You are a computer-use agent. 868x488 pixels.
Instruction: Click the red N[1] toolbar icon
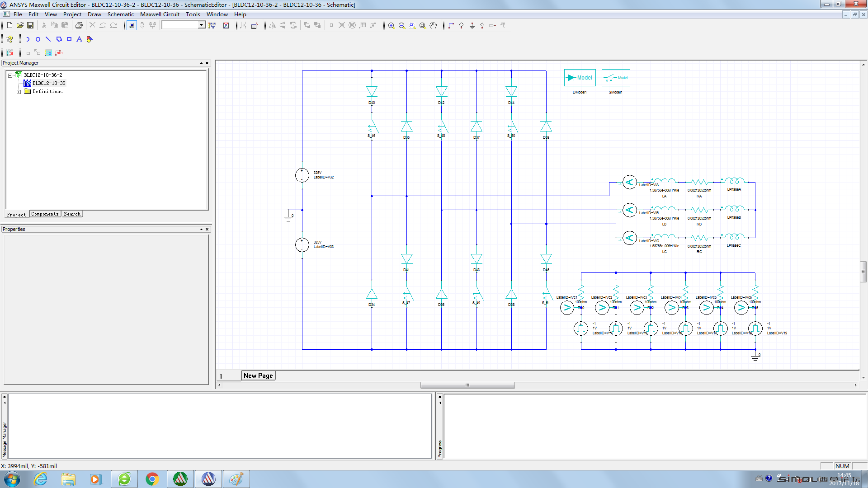(x=59, y=53)
